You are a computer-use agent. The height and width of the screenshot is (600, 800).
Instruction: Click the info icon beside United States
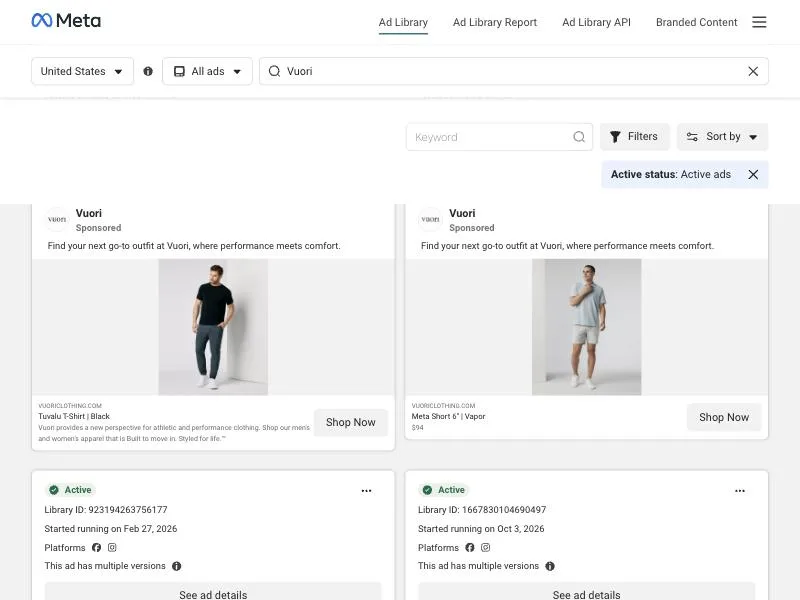(x=148, y=71)
